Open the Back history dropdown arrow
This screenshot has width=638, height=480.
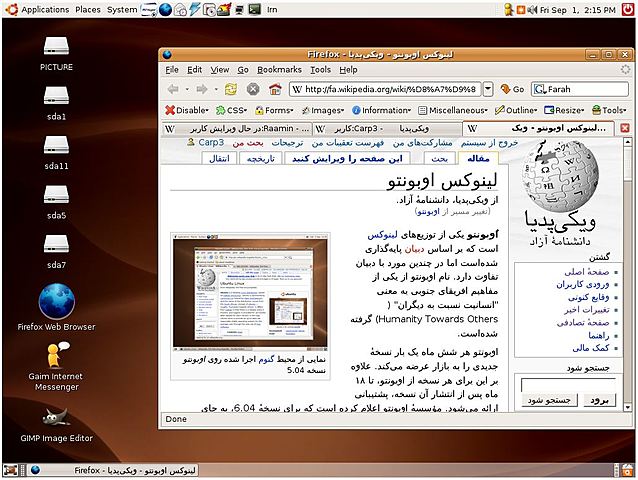coord(187,89)
